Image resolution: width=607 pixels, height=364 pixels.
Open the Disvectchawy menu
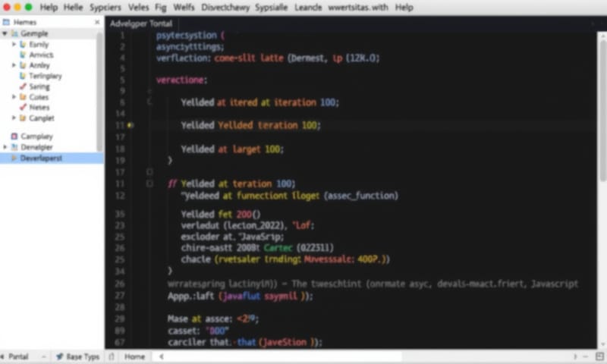(x=225, y=8)
